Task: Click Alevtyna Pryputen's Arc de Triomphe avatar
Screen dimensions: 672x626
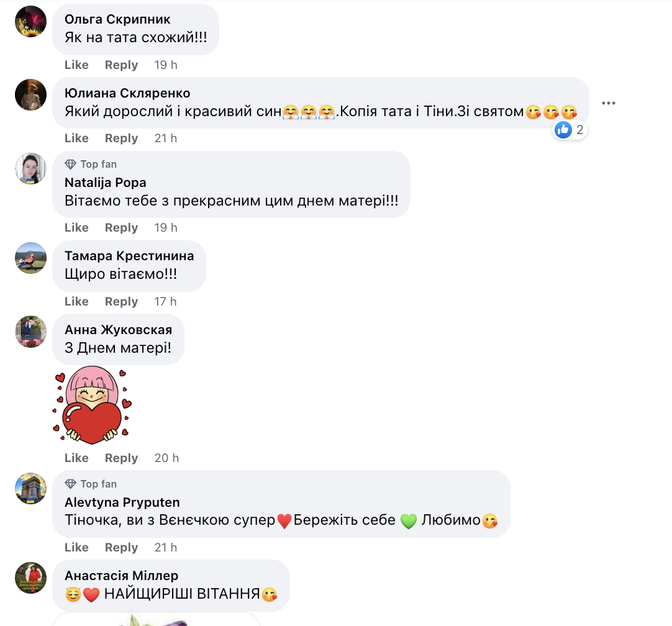Action: [30, 488]
